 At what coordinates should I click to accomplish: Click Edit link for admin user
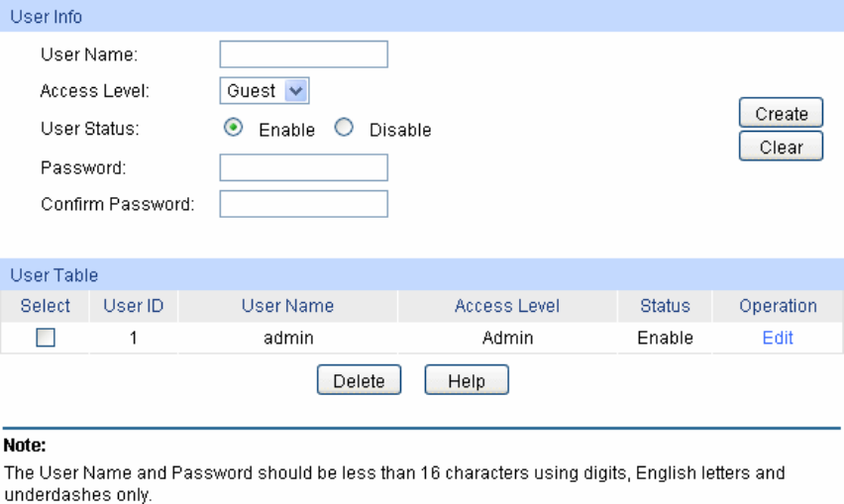tap(778, 338)
